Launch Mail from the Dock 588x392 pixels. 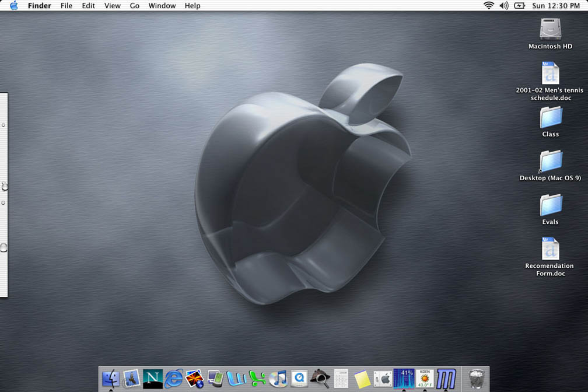coord(131,379)
